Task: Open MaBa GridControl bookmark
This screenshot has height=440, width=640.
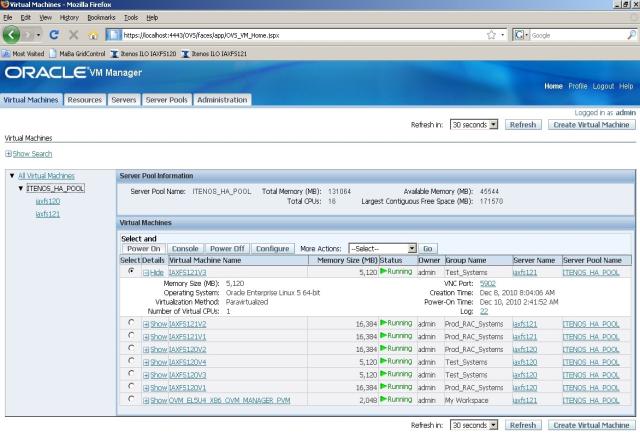Action: coord(77,53)
